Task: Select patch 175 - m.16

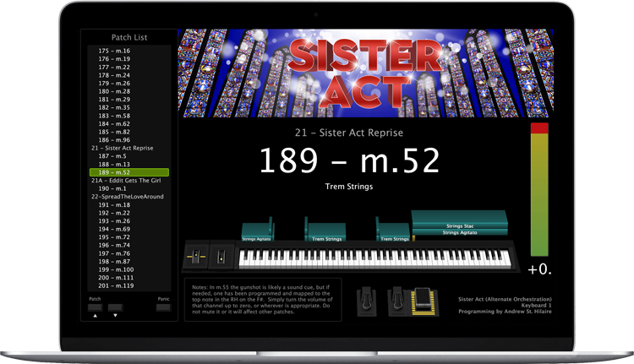Action: 114,51
